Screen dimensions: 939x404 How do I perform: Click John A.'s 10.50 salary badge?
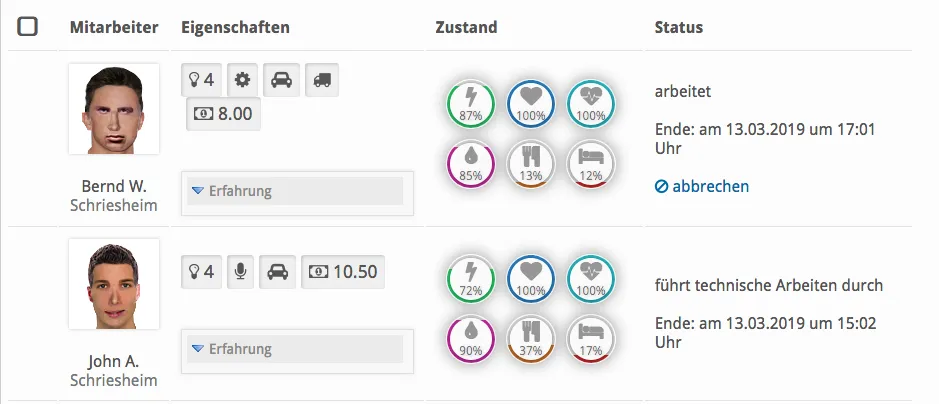pos(342,271)
